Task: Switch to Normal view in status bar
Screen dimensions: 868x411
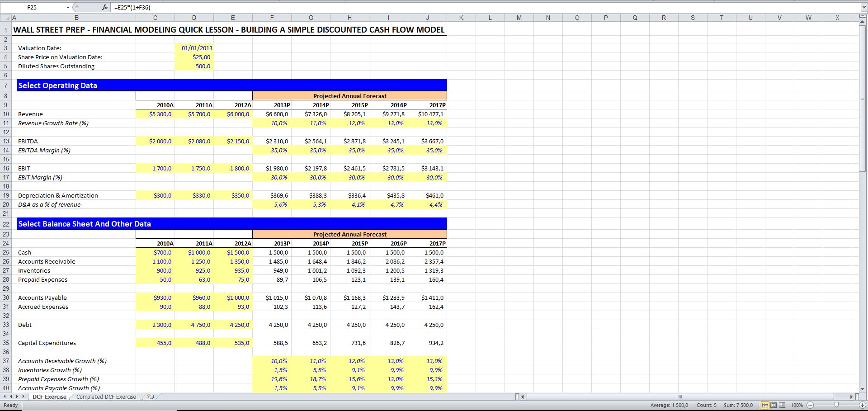Action: (x=765, y=406)
